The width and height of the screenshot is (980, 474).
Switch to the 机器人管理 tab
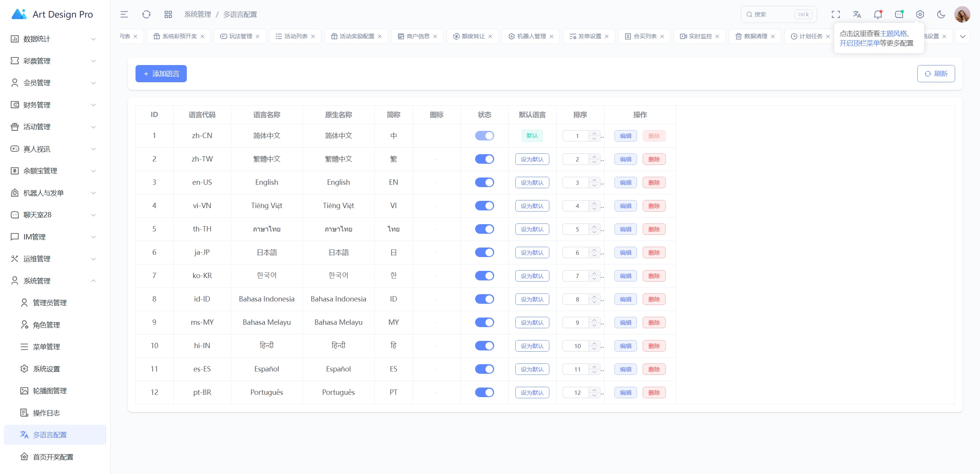[x=531, y=36]
